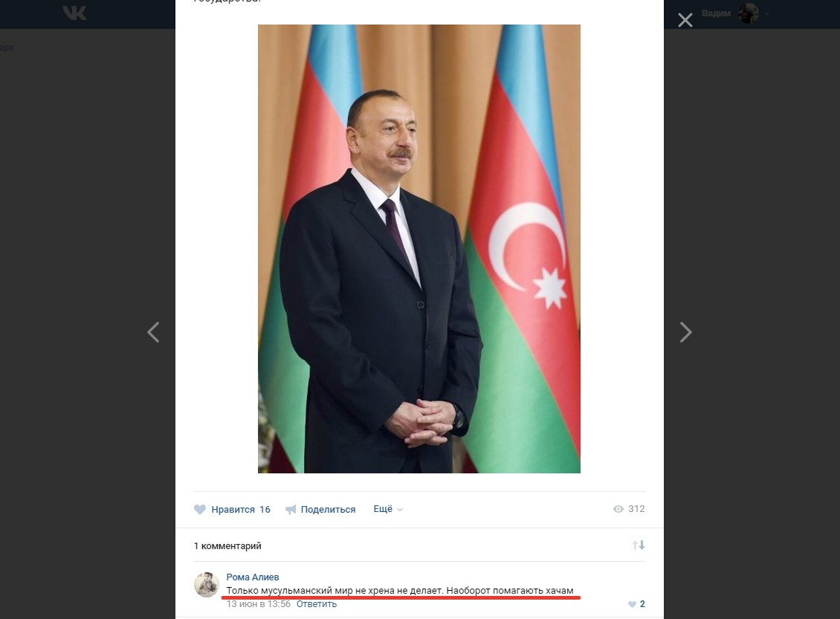840x619 pixels.
Task: Expand the Ещё dropdown menu
Action: pyautogui.click(x=388, y=509)
